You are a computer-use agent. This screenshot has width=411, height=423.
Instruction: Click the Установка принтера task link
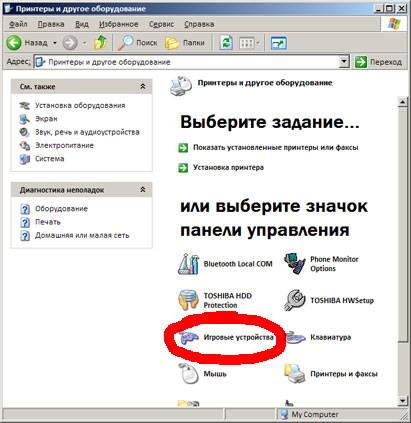pos(228,167)
